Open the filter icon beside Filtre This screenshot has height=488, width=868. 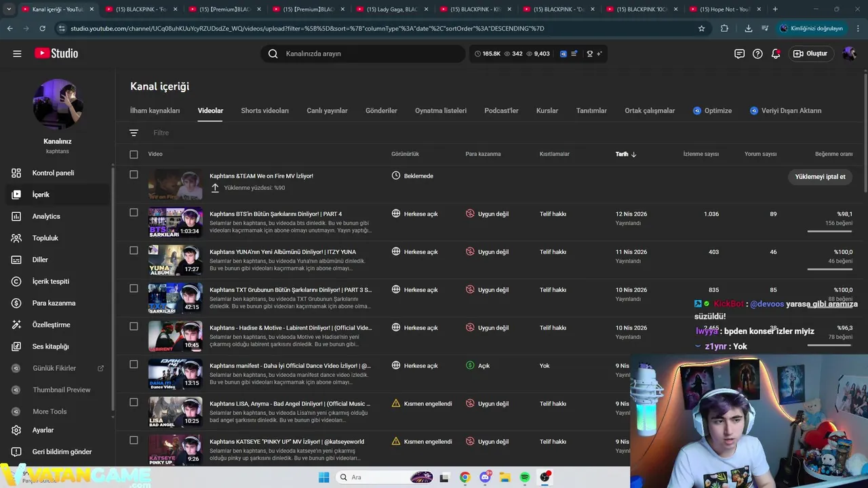134,133
